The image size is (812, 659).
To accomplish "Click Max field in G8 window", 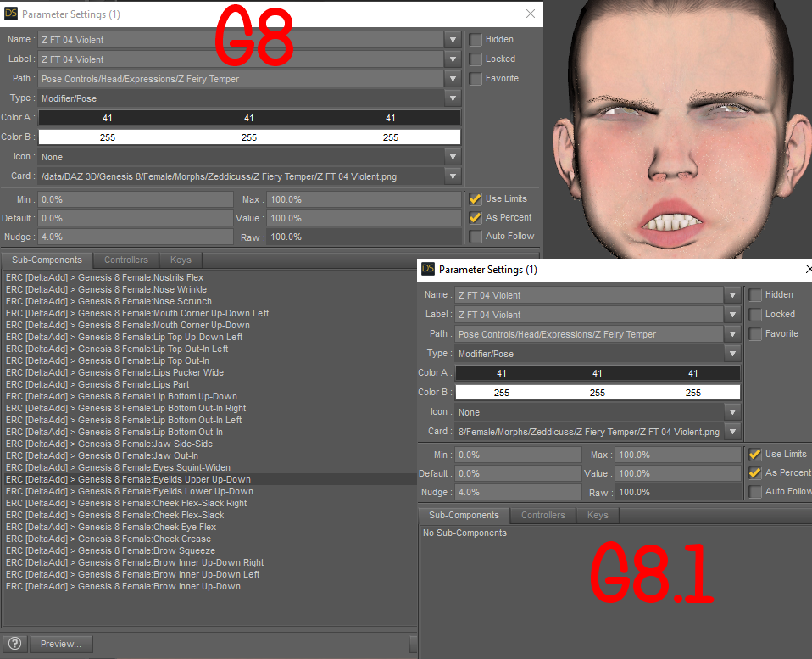I will coord(364,199).
